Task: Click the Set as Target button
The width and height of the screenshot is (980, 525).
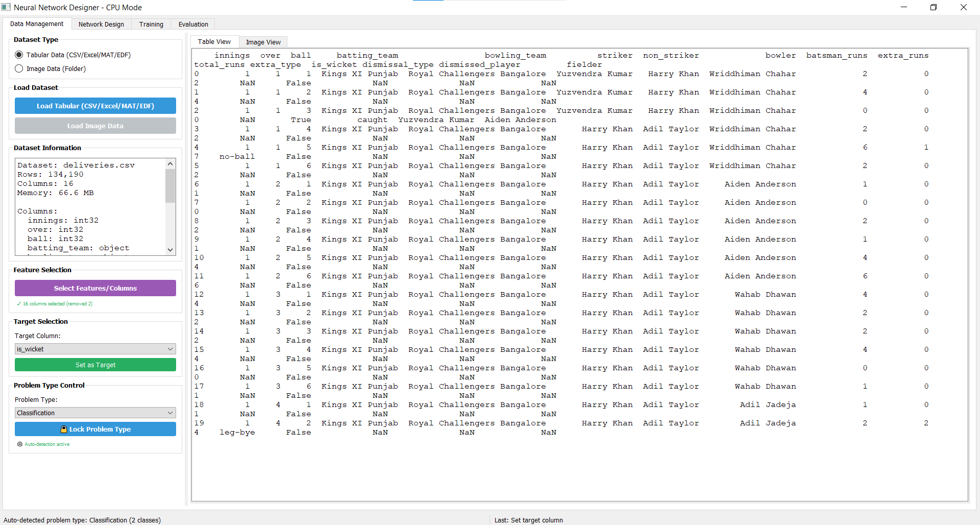Action: pyautogui.click(x=95, y=365)
